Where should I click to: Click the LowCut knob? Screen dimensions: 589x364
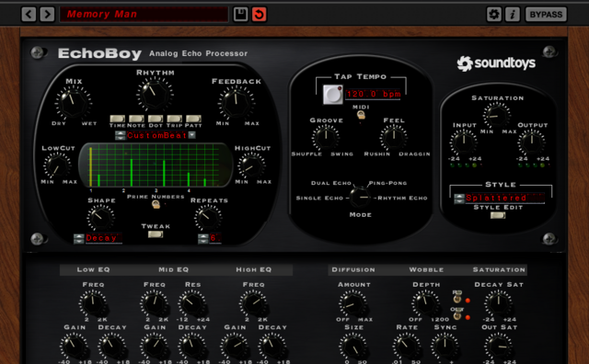57,165
